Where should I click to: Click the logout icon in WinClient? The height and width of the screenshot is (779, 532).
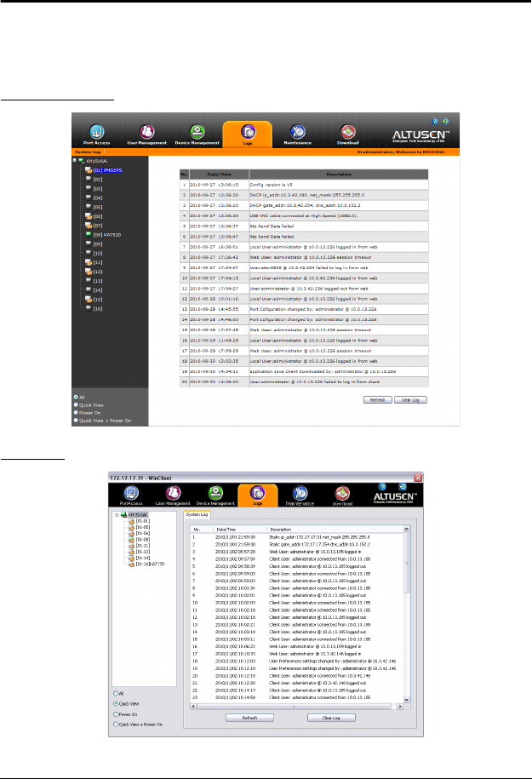pos(403,487)
